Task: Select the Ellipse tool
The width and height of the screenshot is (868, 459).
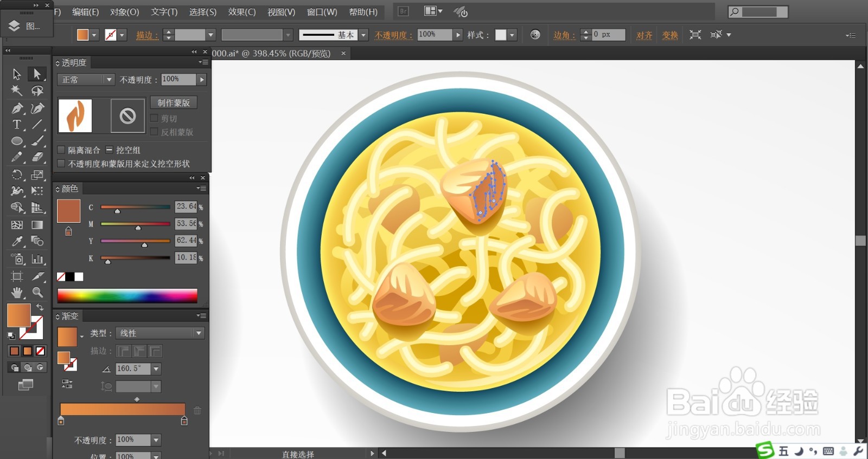Action: [x=17, y=141]
